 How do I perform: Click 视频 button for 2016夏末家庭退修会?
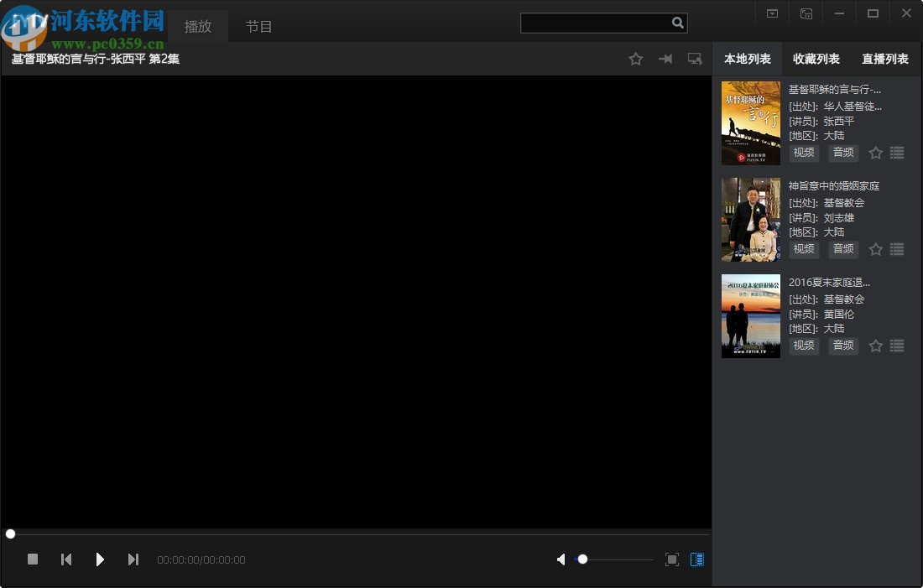click(803, 346)
